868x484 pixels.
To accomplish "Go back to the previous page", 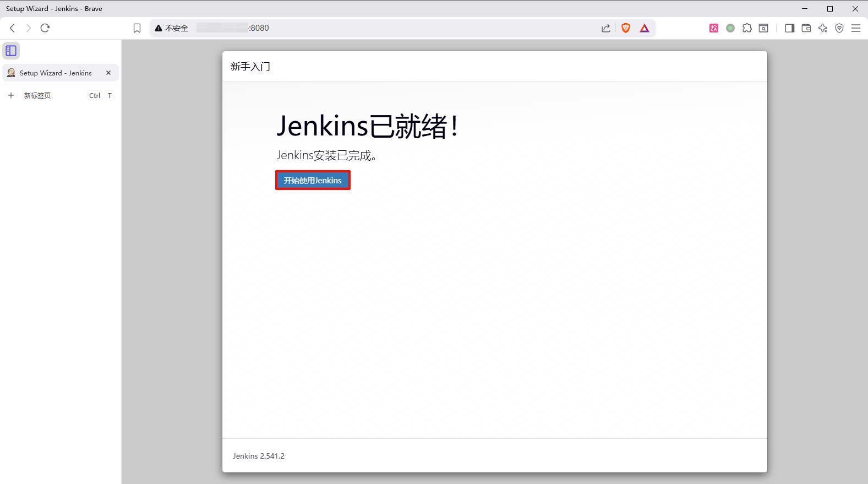I will (12, 28).
